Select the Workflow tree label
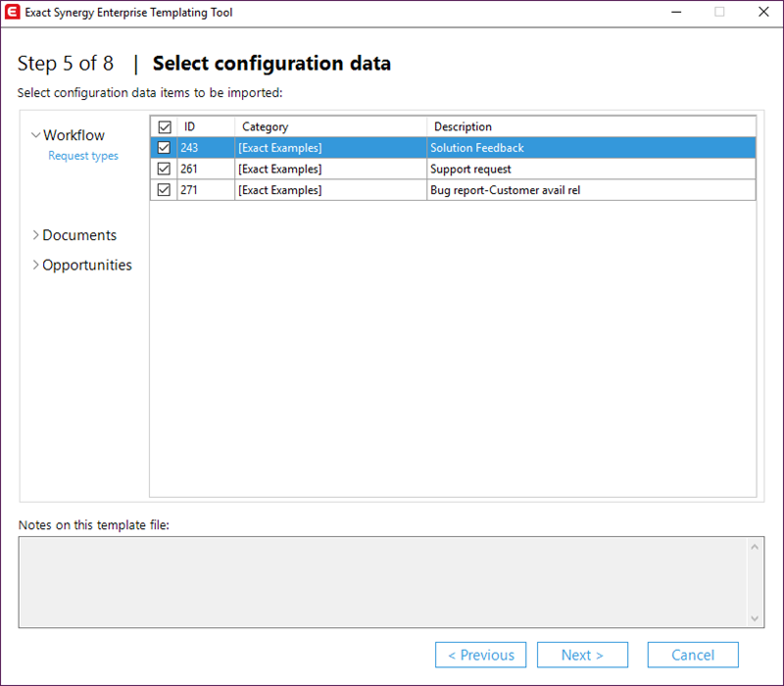 click(74, 135)
